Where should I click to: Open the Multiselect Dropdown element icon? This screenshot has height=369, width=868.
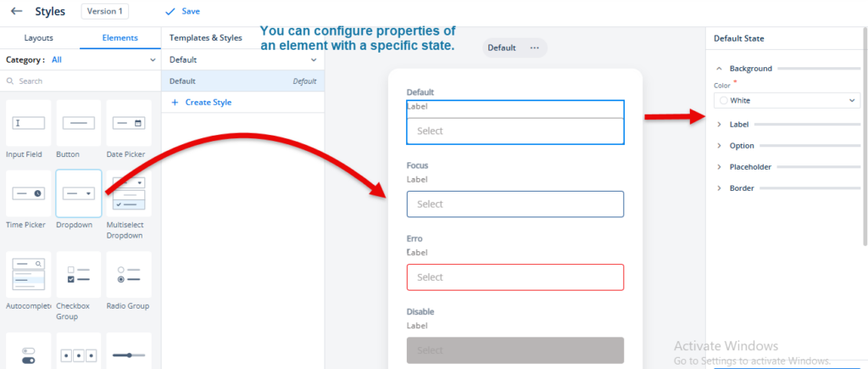pos(129,193)
